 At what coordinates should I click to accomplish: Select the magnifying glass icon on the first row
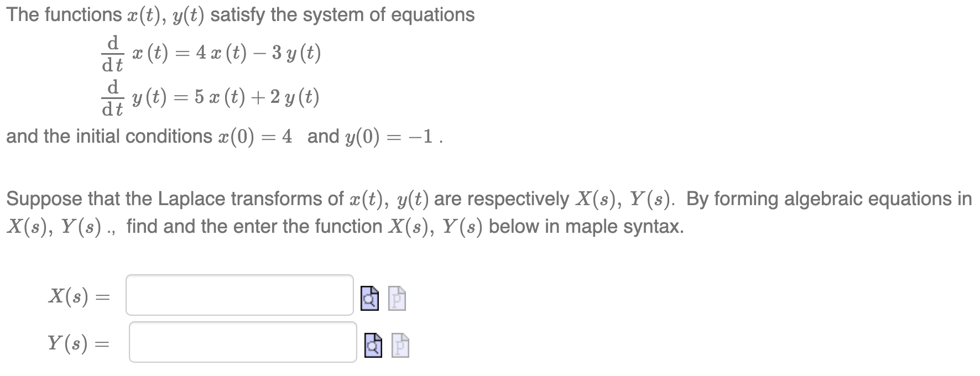tap(369, 299)
